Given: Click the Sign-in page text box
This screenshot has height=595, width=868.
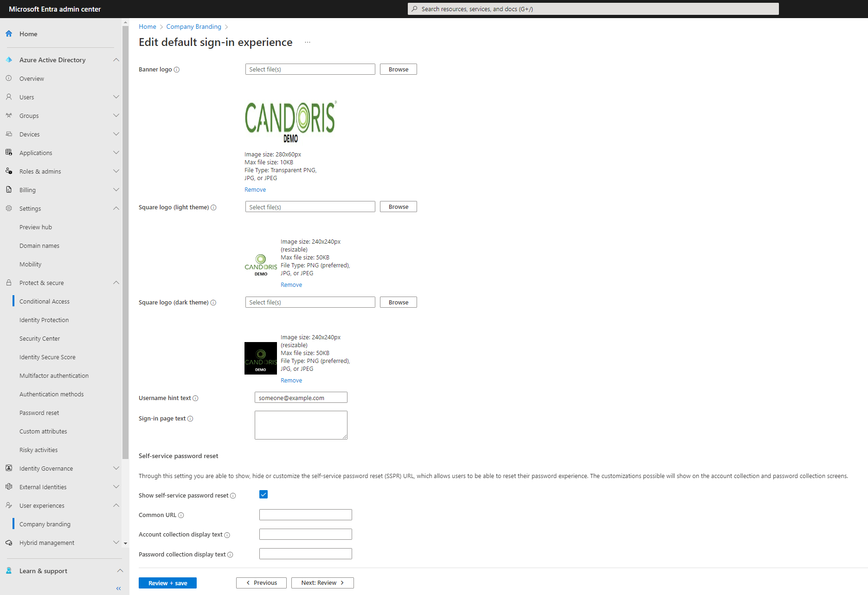Looking at the screenshot, I should (301, 425).
